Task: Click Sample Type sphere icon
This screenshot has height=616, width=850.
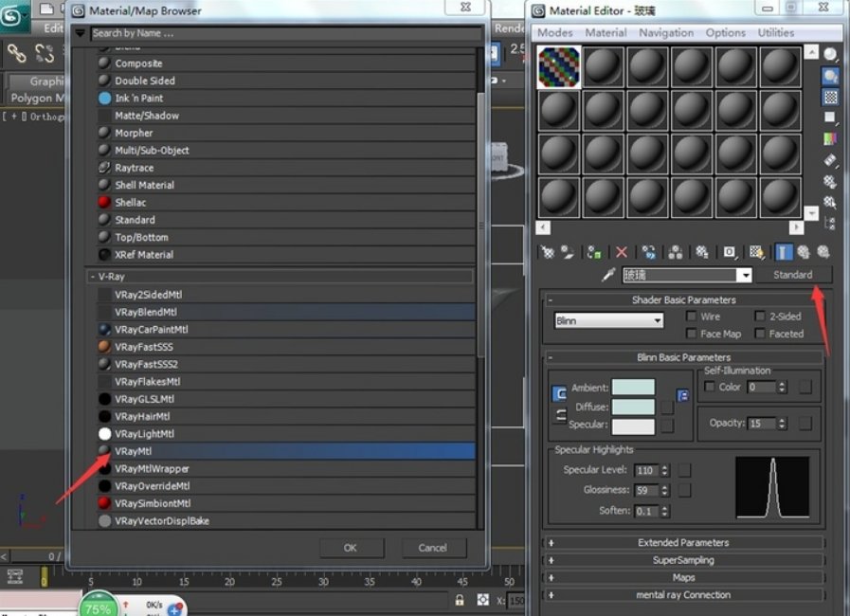Action: pos(830,55)
